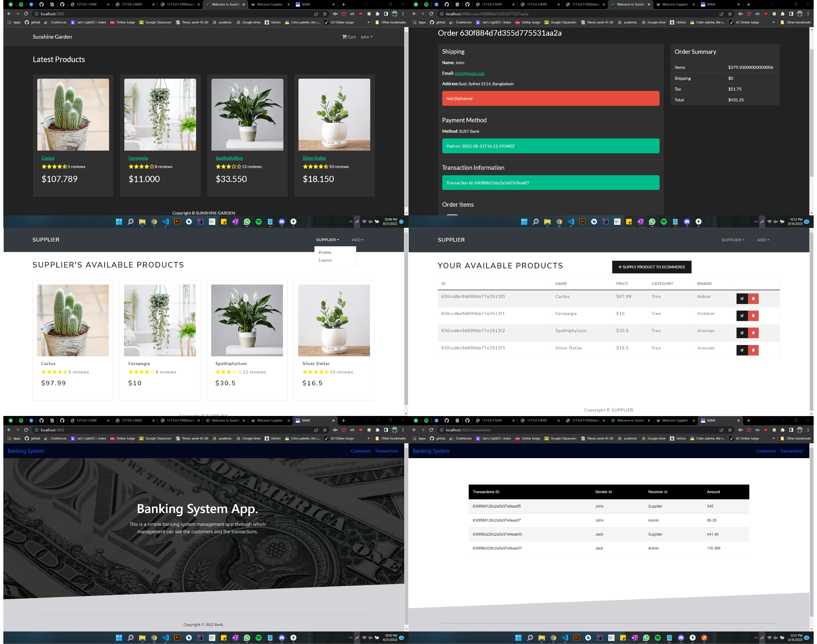This screenshot has height=644, width=817.
Task: Open Silver Dollar image in supplier's products
Action: point(334,321)
